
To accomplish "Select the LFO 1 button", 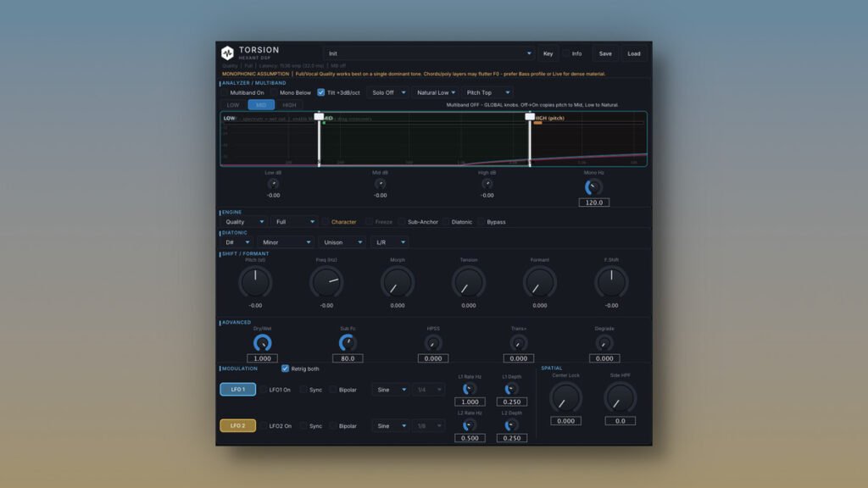I will 238,390.
